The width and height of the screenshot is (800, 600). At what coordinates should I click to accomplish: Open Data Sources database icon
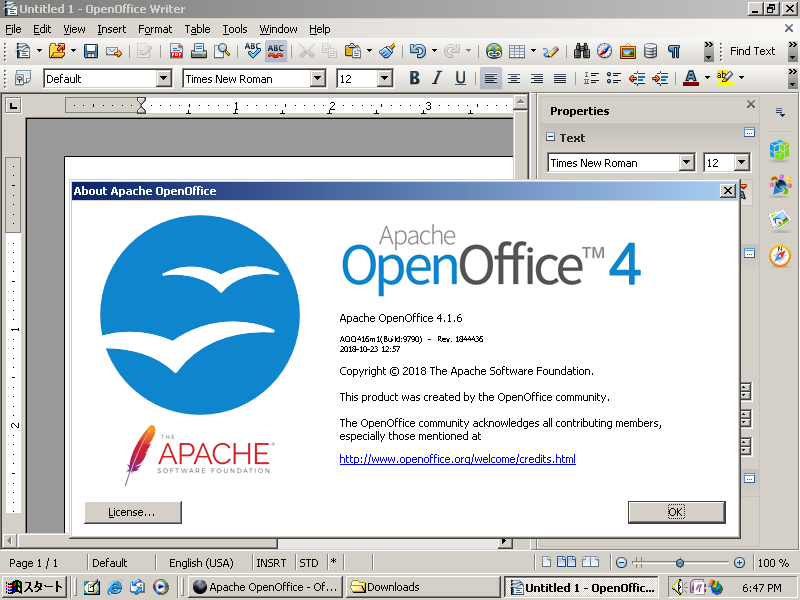pos(651,51)
